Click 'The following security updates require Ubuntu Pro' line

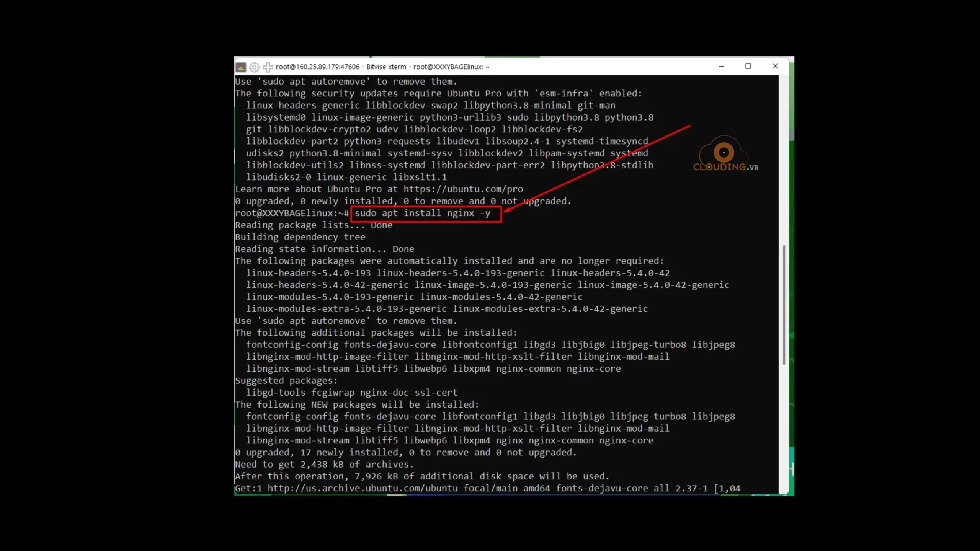pos(439,94)
